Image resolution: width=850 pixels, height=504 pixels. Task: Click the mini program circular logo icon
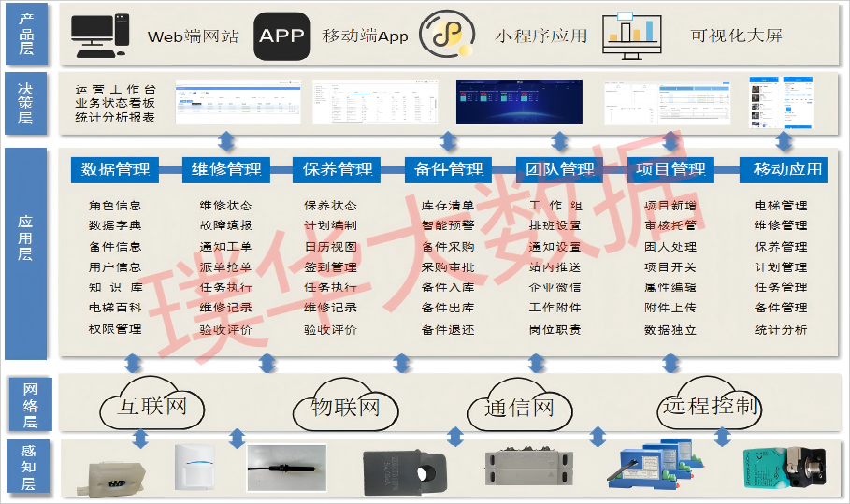448,35
